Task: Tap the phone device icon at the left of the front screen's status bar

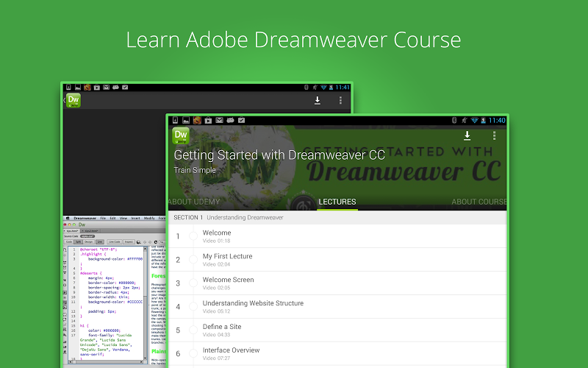Action: point(175,120)
